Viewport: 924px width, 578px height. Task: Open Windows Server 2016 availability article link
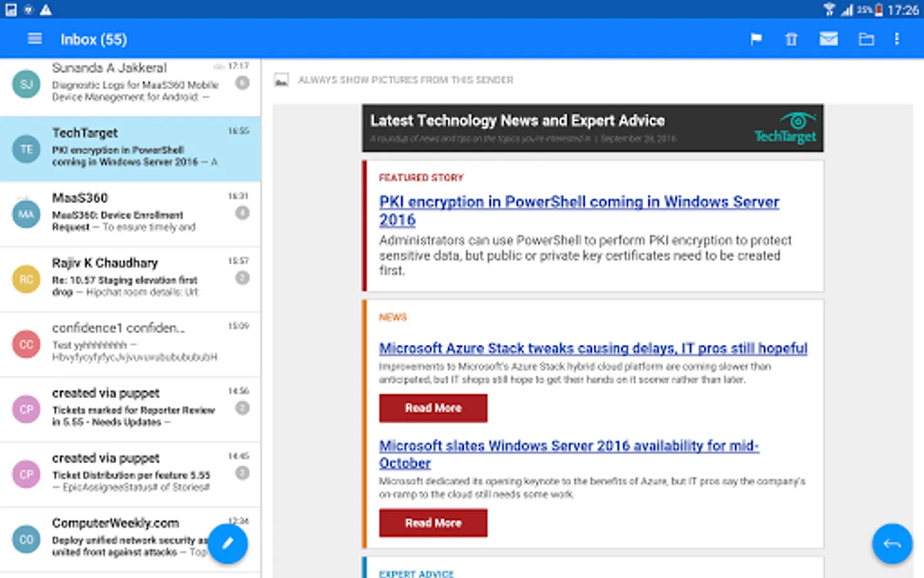[x=569, y=454]
